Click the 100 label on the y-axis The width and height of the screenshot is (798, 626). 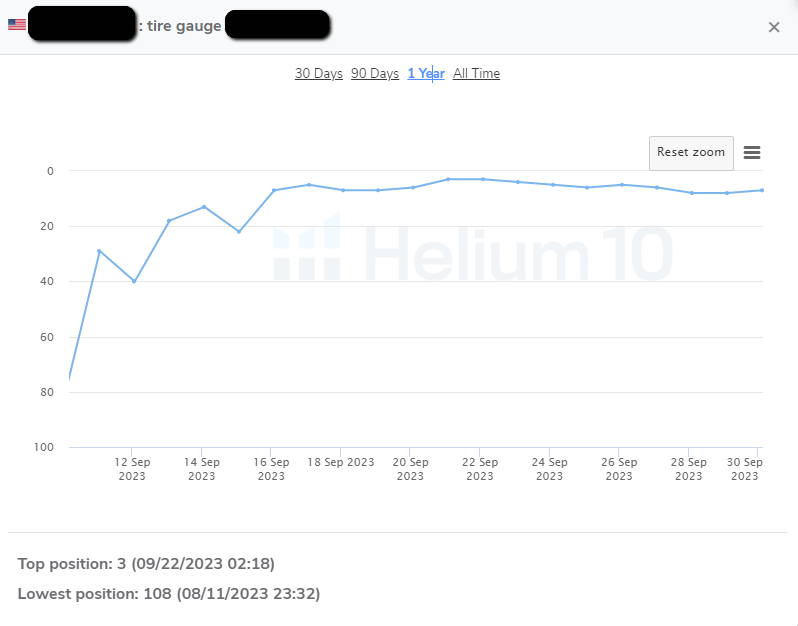click(x=44, y=447)
